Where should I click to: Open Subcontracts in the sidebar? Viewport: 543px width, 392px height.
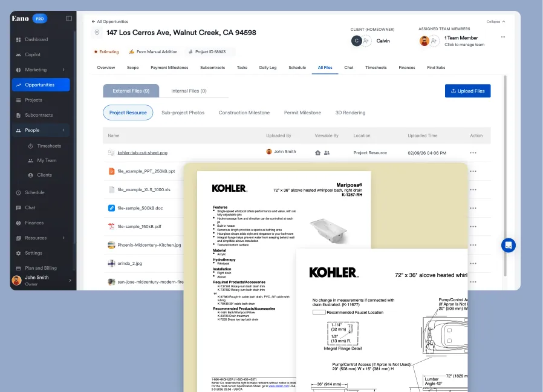pyautogui.click(x=39, y=115)
